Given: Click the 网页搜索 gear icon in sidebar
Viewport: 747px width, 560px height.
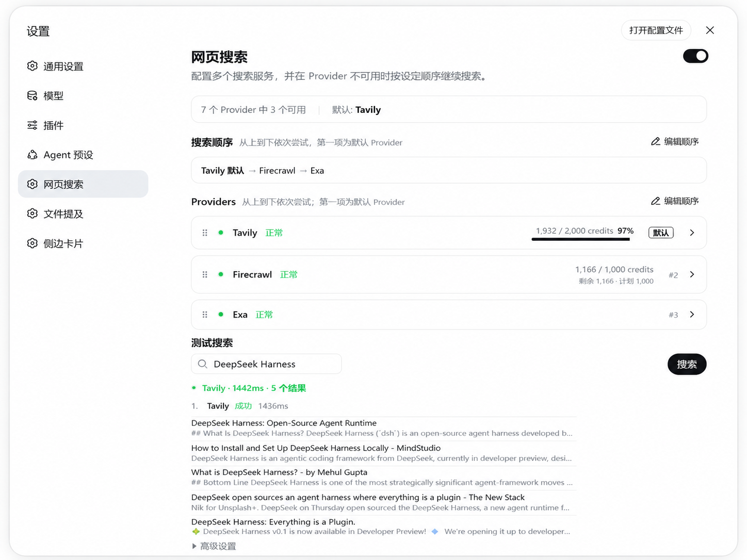Looking at the screenshot, I should coord(33,184).
